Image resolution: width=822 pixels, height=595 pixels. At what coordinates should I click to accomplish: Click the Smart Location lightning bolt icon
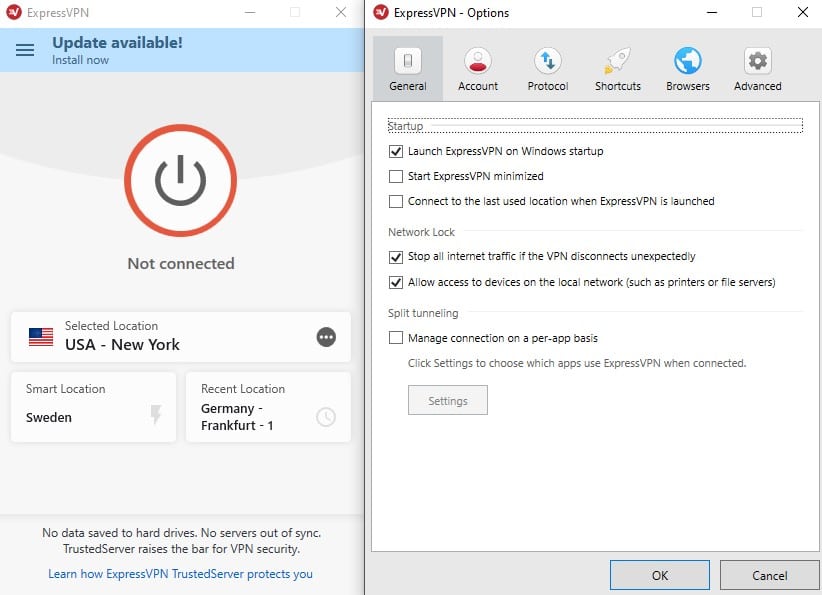156,414
